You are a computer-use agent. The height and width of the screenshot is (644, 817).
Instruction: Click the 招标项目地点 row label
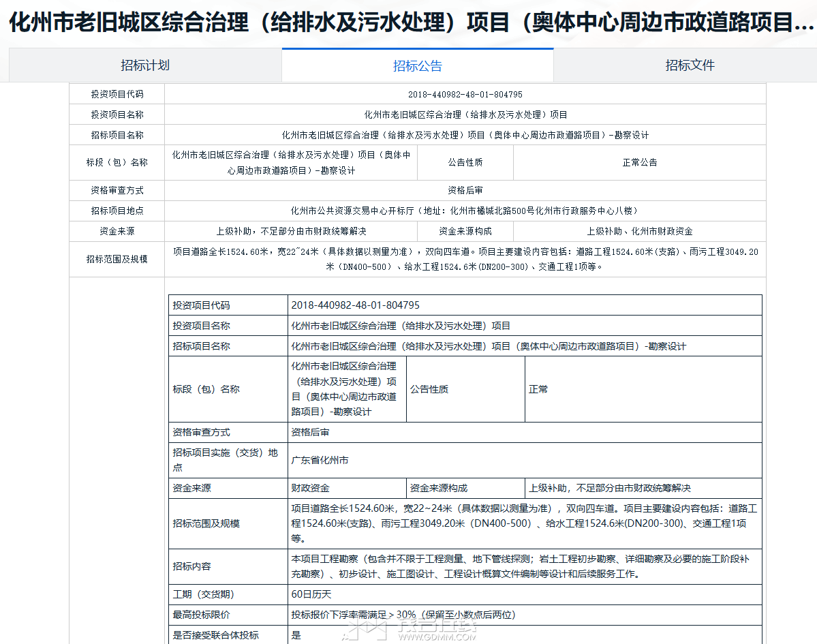(x=117, y=211)
